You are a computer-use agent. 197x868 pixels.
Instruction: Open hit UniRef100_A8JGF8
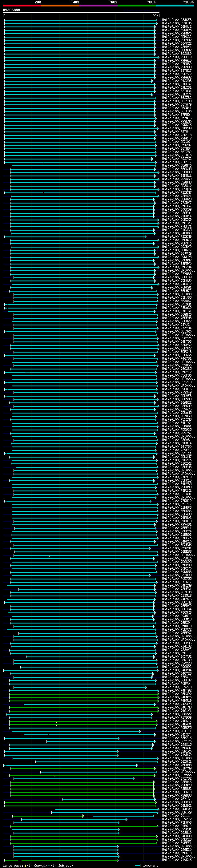[177, 20]
